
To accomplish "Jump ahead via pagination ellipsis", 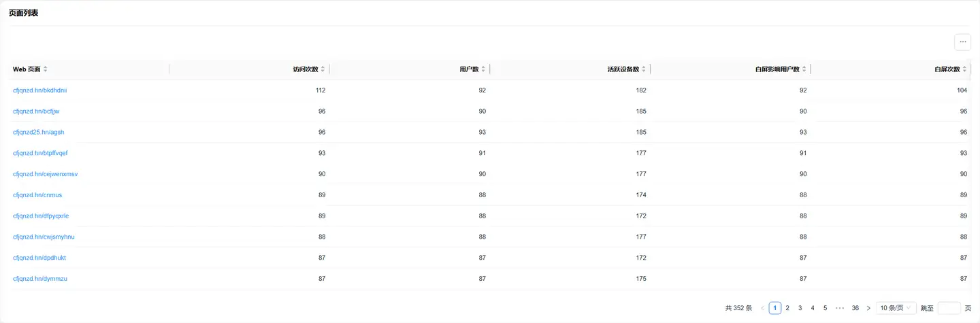I will 840,308.
